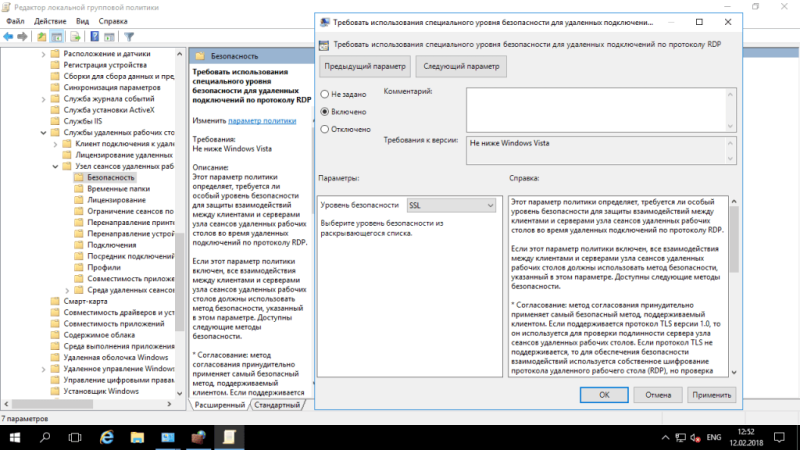Click the Back arrow toolbar icon

(8, 37)
